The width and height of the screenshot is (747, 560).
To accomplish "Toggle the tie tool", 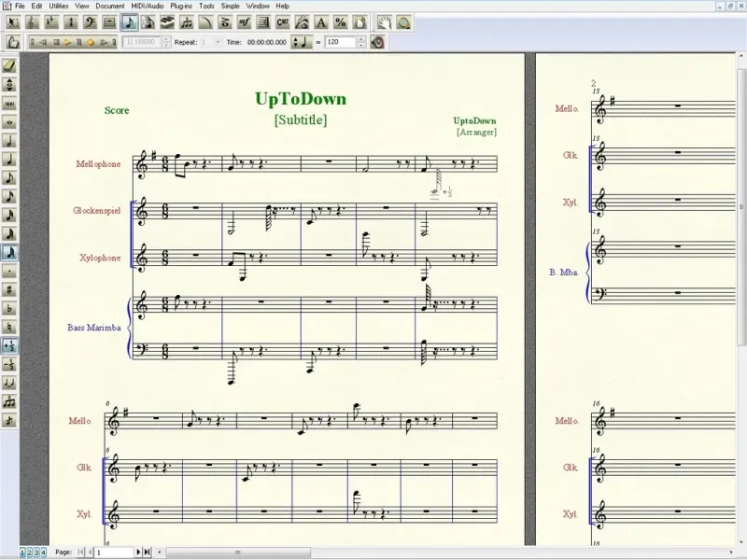I will [9, 383].
